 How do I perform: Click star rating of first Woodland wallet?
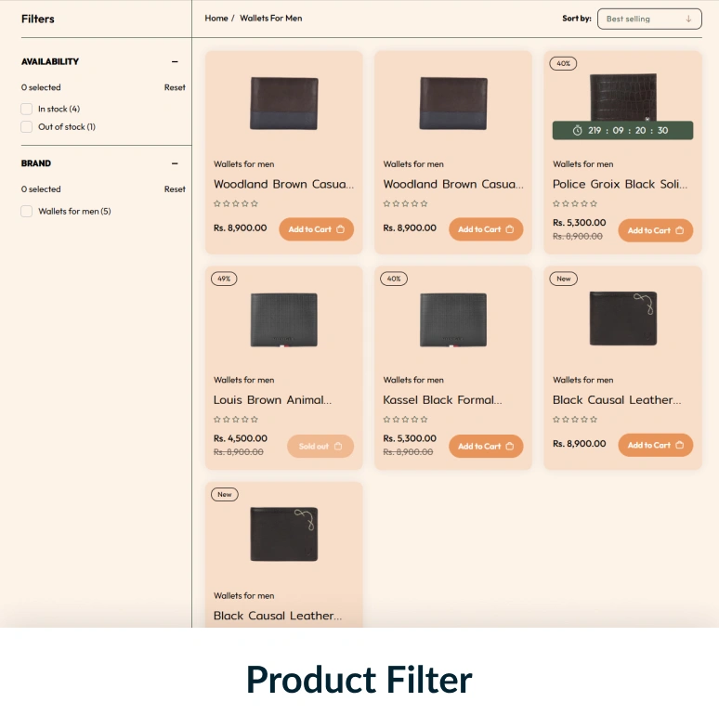(x=236, y=203)
